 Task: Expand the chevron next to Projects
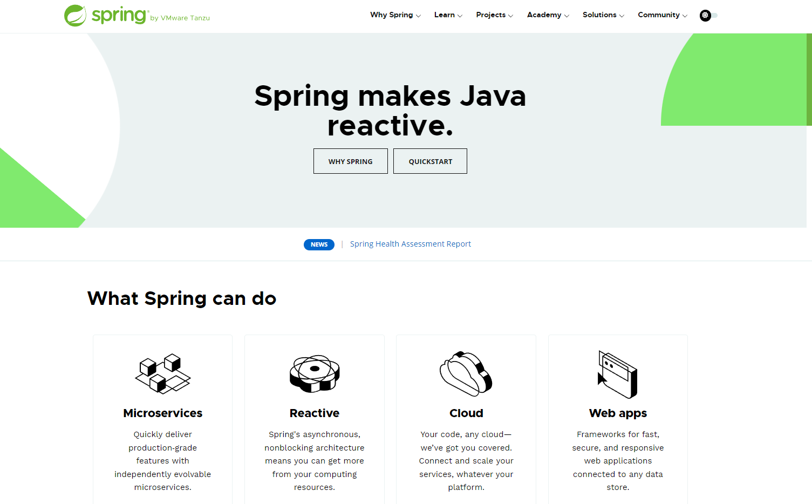tap(510, 16)
